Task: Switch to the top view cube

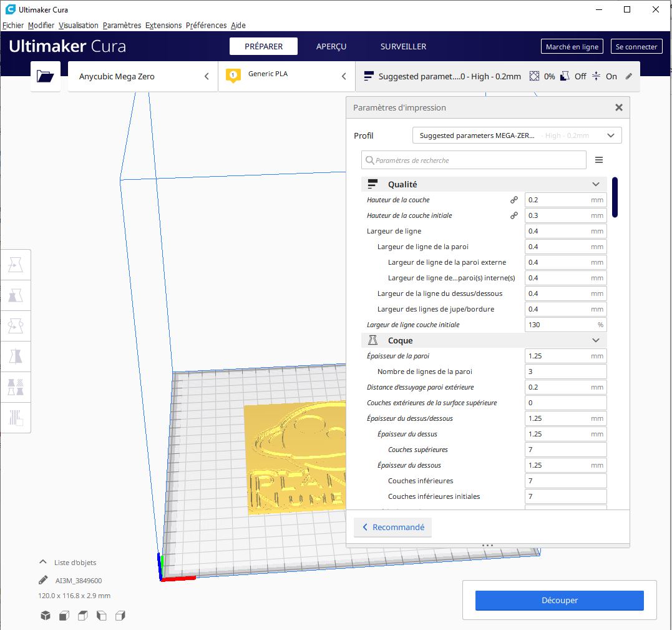Action: [83, 616]
